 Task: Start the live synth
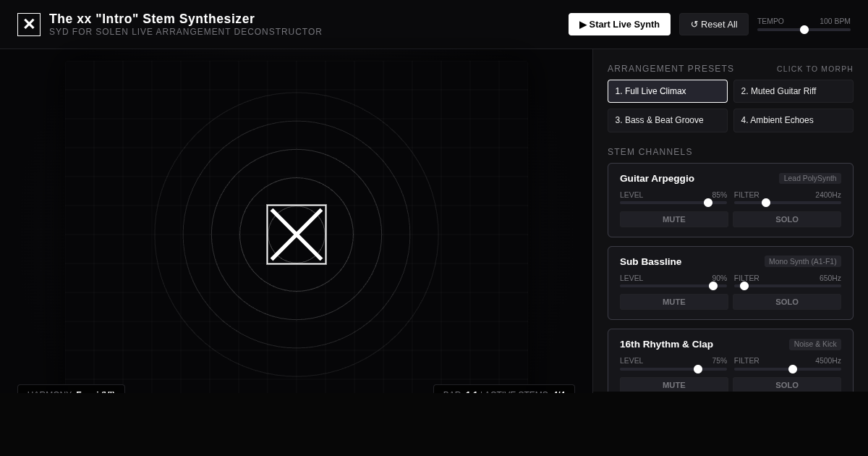click(x=619, y=25)
